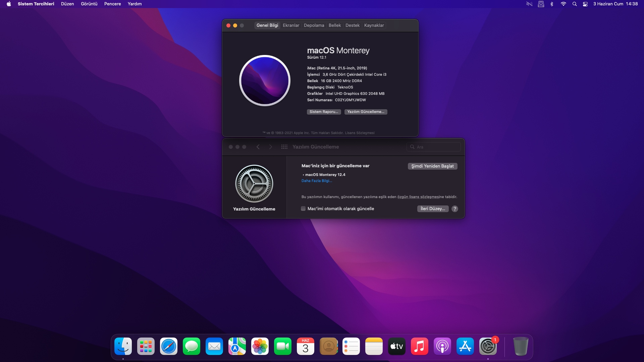
Task: Open the Pencere menu
Action: [112, 4]
